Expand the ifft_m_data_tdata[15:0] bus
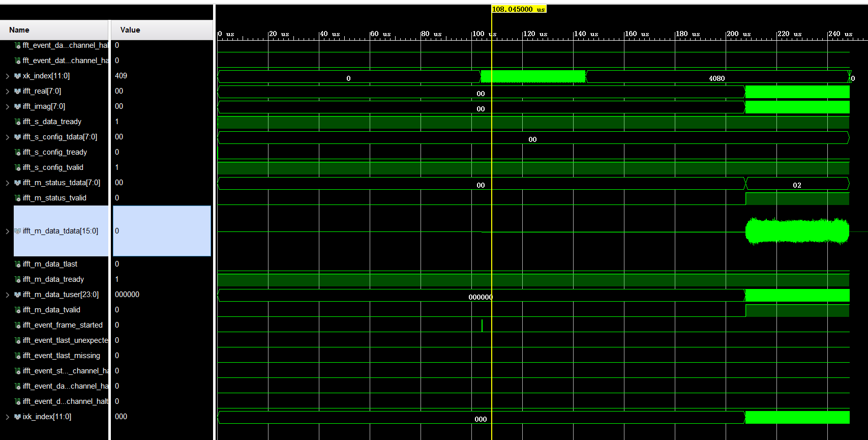Image resolution: width=868 pixels, height=440 pixels. 7,231
